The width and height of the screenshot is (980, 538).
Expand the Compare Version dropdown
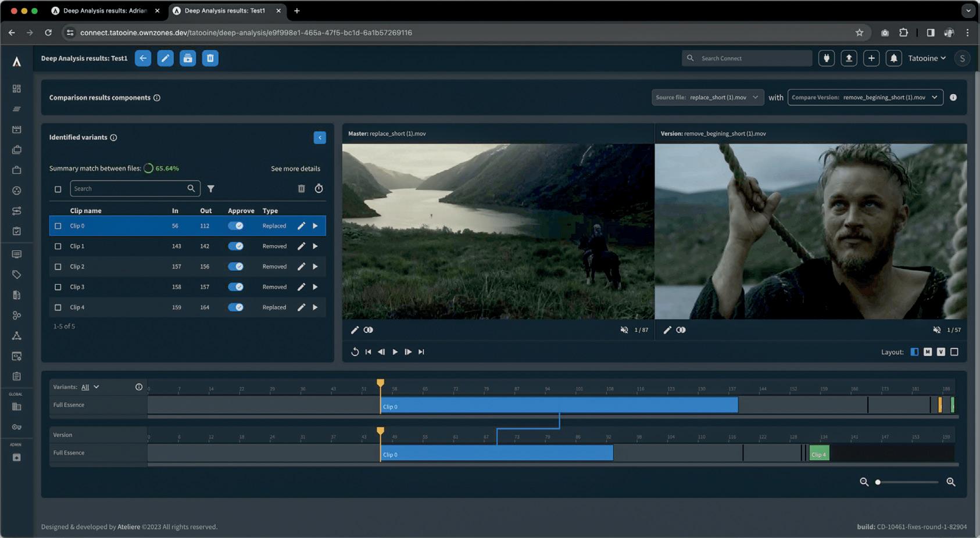(x=864, y=98)
